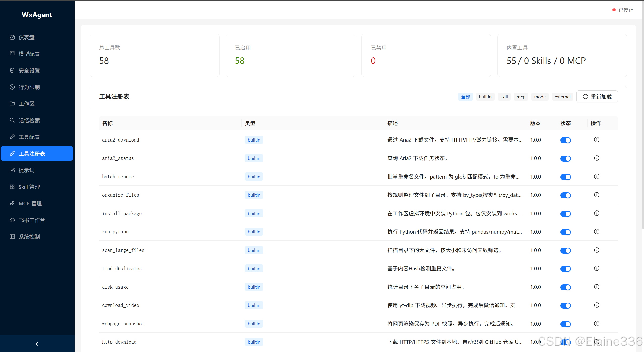
Task: Click the 内置工具 stat card
Action: click(562, 55)
